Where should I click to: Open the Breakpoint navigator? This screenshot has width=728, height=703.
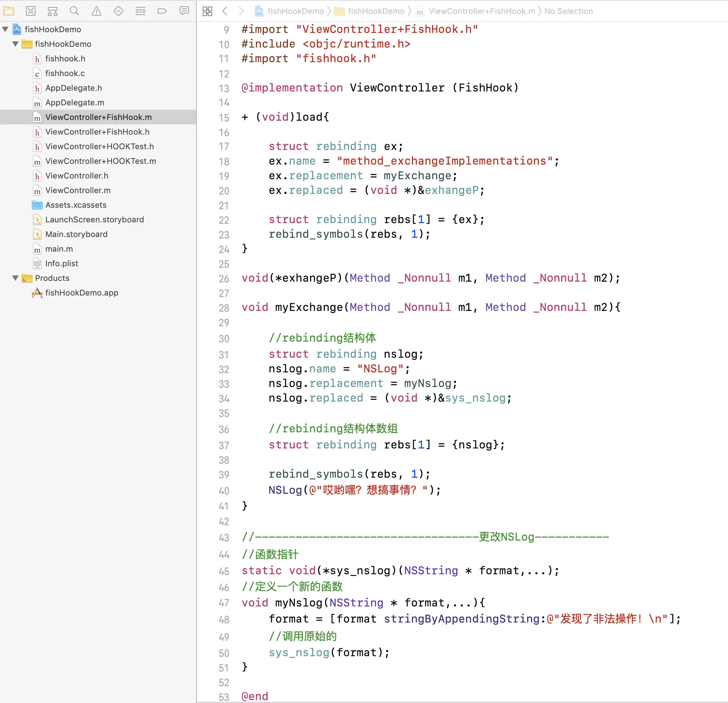click(x=162, y=11)
